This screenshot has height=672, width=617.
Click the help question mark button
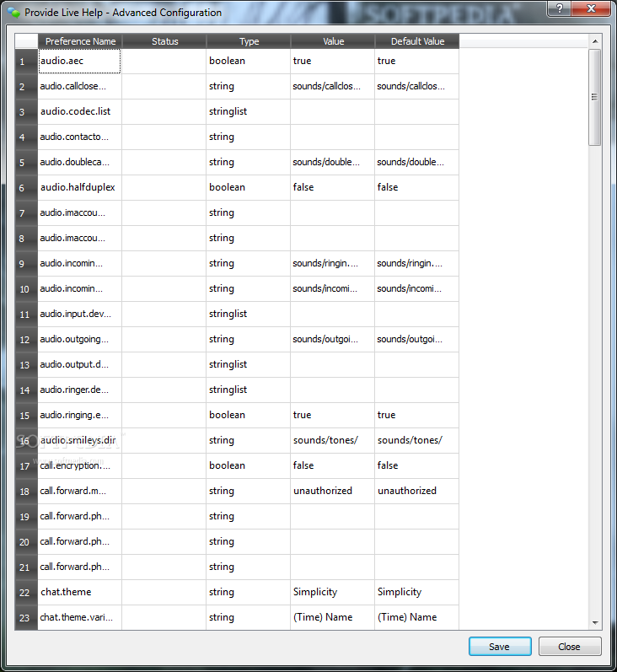coord(559,8)
